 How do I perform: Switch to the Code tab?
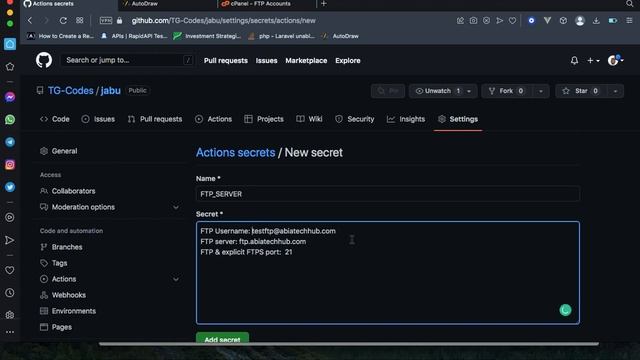55,119
